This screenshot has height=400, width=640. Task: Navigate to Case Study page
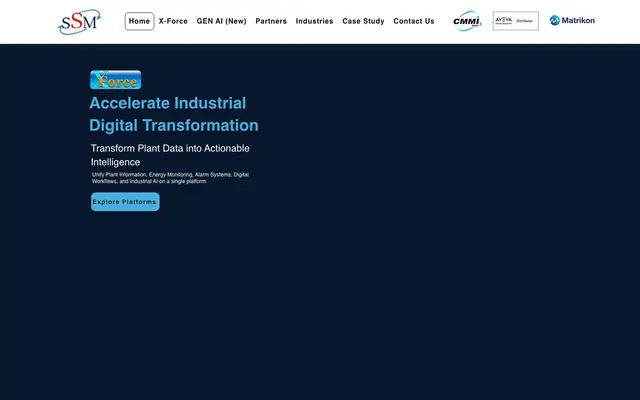[x=363, y=21]
